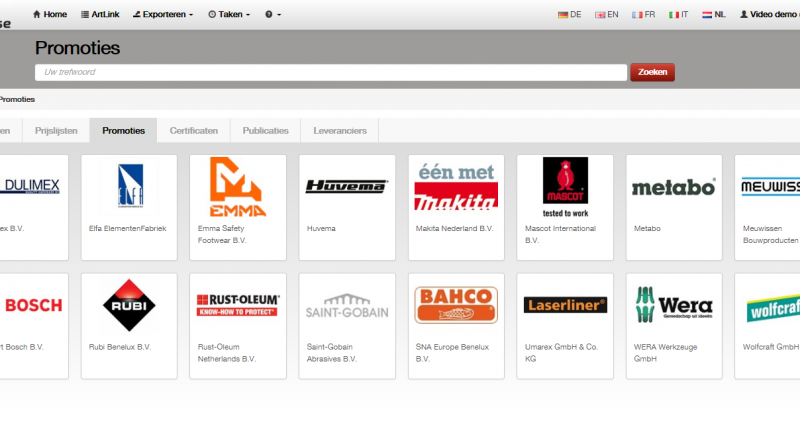Switch to the Prijslijsten tab
Image resolution: width=800 pixels, height=425 pixels.
pos(56,131)
